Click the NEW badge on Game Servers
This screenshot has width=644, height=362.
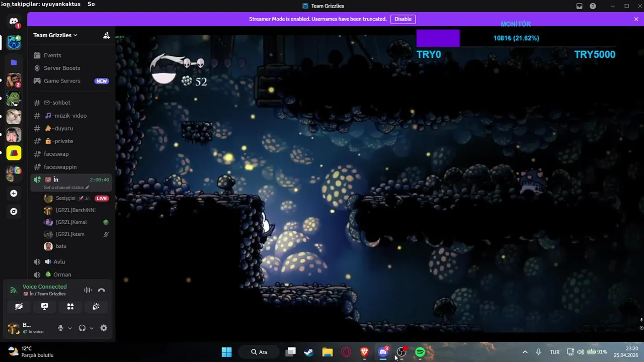click(102, 81)
